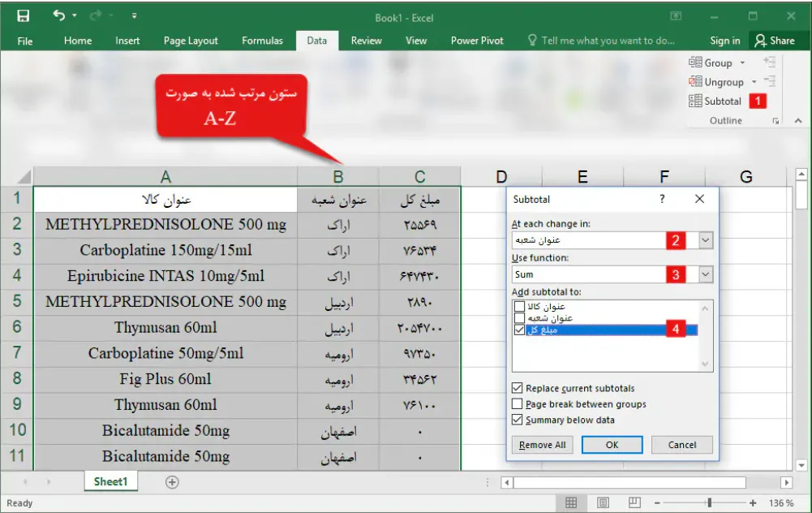
Task: Open Subtotal dialog help question mark
Action: [x=662, y=199]
